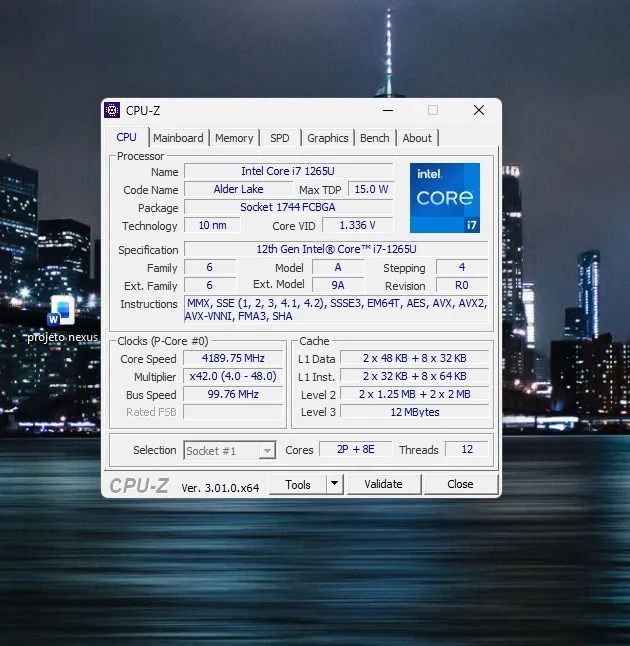Click the Level 3 value '12 MBytes'
The width and height of the screenshot is (630, 646).
click(x=415, y=412)
